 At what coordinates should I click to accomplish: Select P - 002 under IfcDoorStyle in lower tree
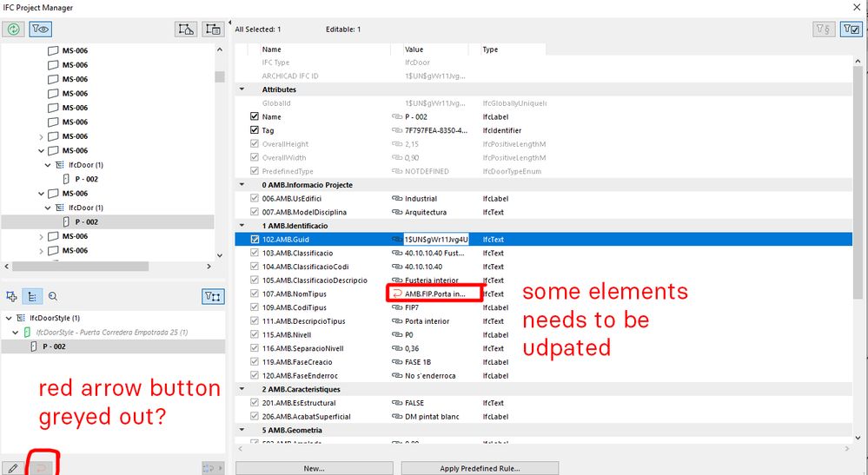[54, 346]
